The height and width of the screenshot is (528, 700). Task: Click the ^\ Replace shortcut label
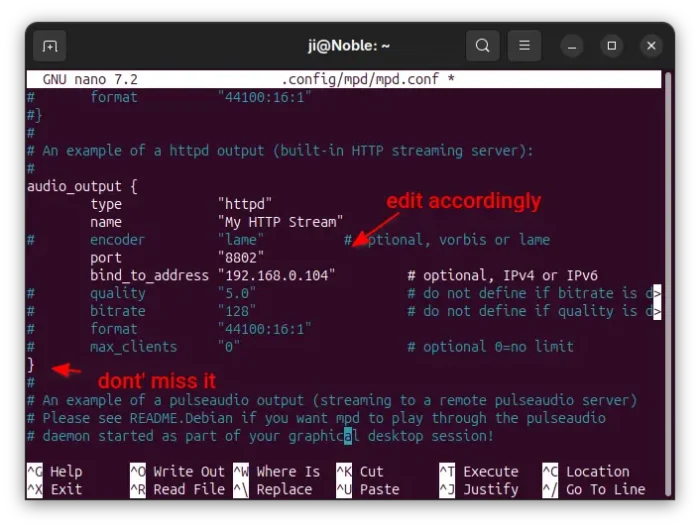[273, 489]
